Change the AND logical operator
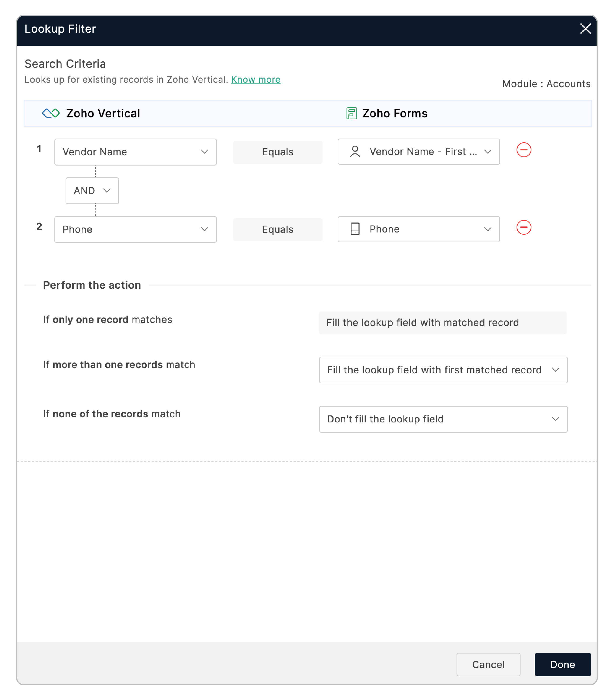 92,191
